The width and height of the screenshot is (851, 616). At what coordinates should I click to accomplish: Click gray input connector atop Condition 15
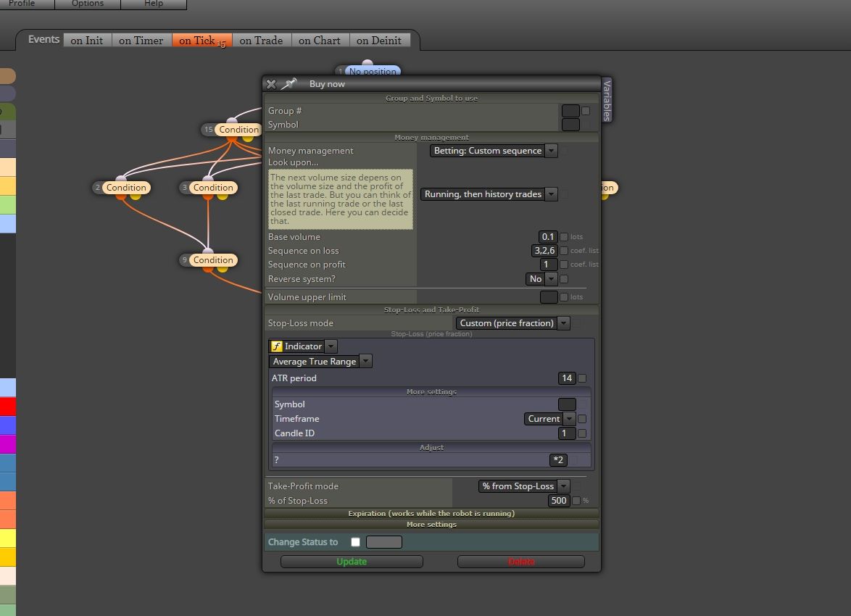click(x=232, y=120)
